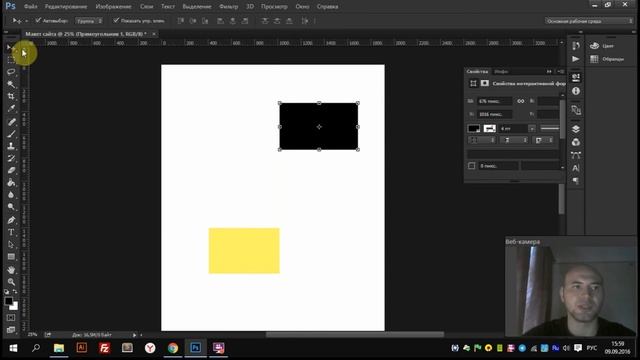Click the corner radius input field
Screen dimensions: 640x360
coord(499,166)
